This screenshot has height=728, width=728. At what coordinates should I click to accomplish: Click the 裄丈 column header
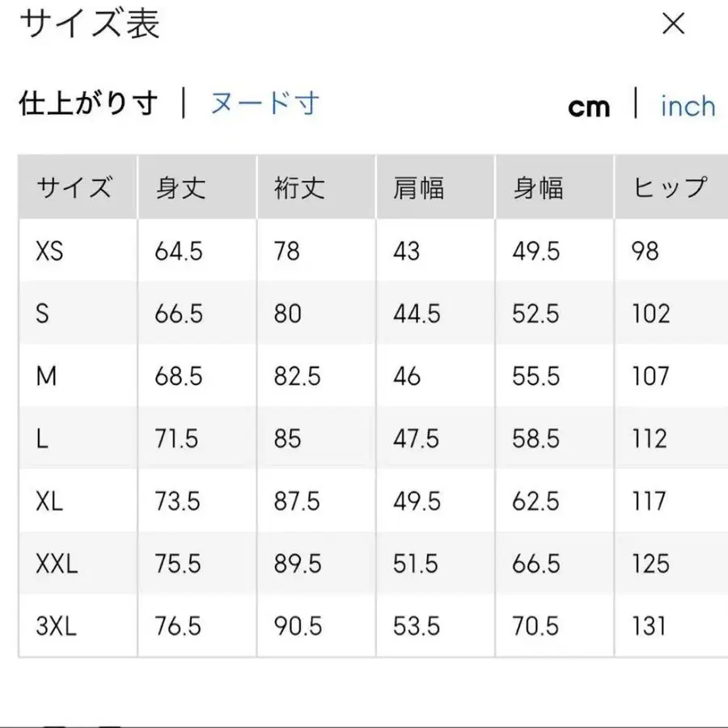[296, 188]
